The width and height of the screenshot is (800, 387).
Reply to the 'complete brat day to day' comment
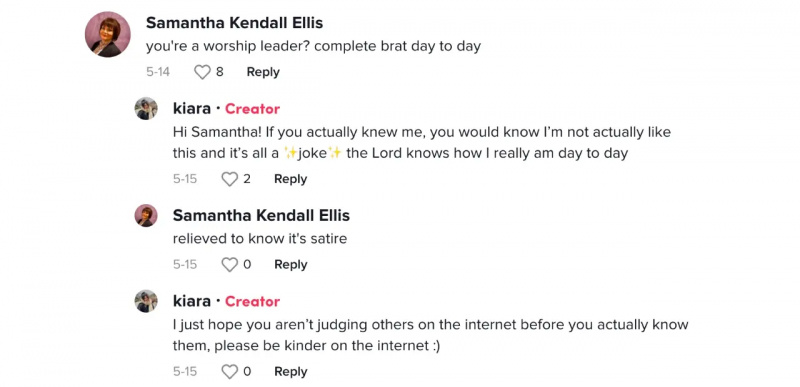263,72
